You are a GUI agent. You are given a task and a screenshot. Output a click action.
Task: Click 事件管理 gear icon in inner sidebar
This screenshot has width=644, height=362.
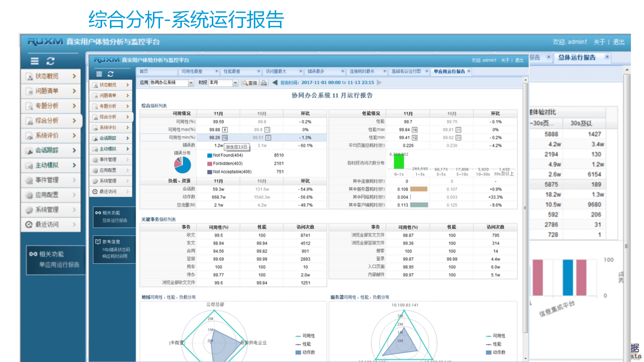tap(95, 160)
